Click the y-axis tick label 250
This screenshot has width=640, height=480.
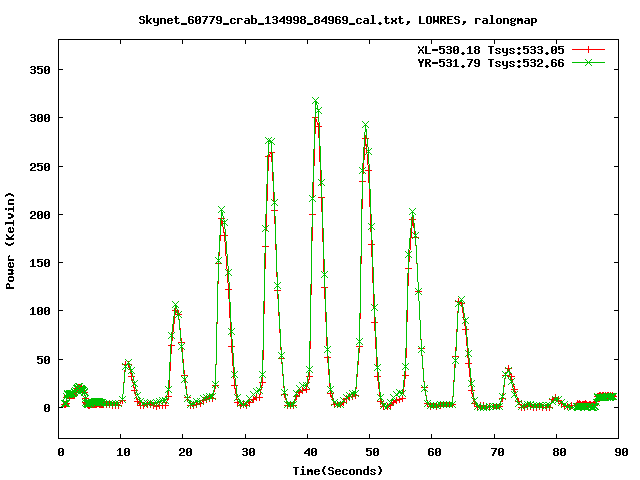(40, 167)
